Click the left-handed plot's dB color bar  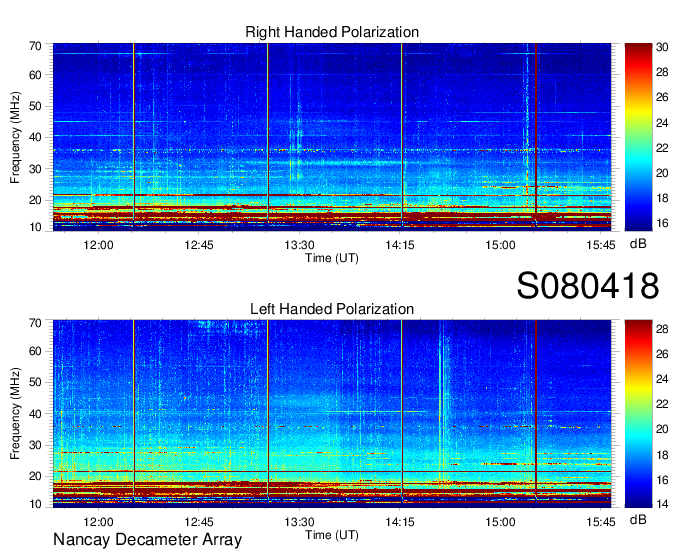(638, 414)
